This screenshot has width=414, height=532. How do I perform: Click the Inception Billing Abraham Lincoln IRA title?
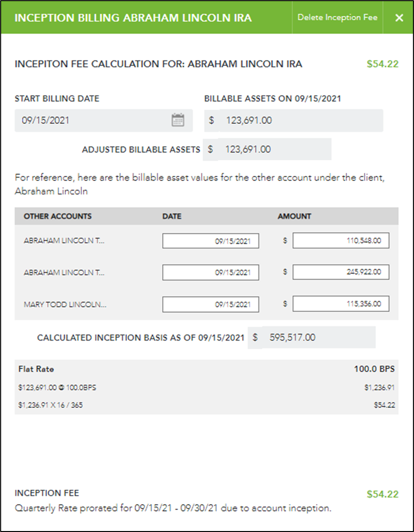point(133,18)
